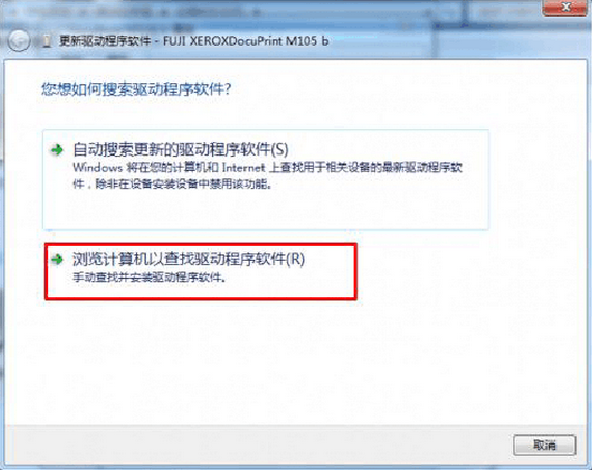This screenshot has height=470, width=592.
Task: Go back using the round back arrow
Action: [x=19, y=40]
